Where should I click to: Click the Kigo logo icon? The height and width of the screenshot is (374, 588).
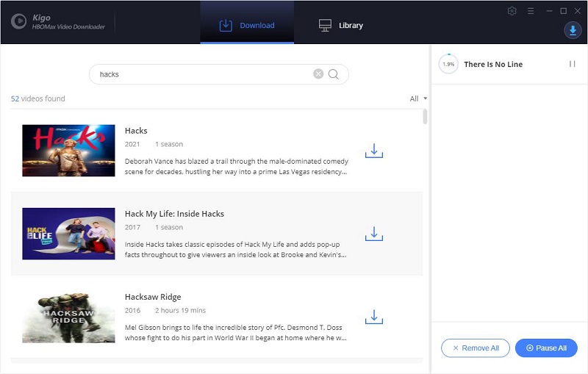pos(18,21)
